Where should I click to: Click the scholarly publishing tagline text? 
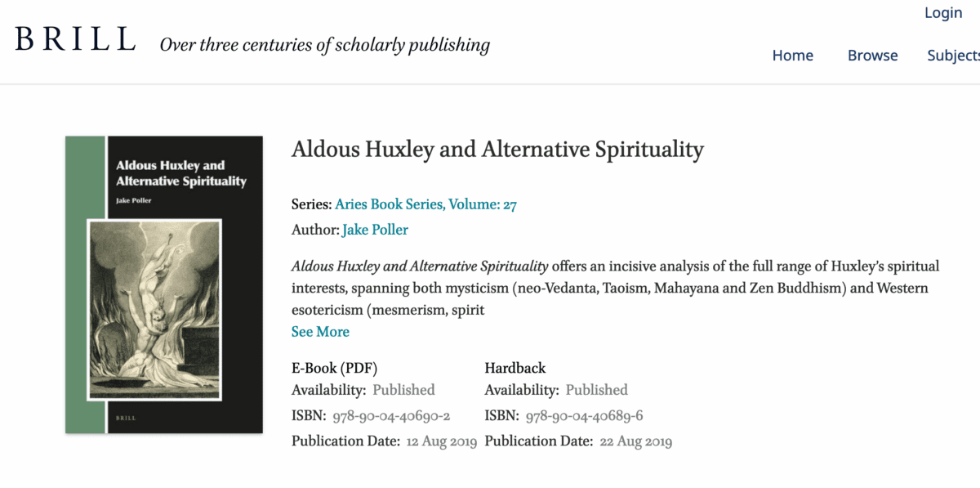click(x=326, y=45)
